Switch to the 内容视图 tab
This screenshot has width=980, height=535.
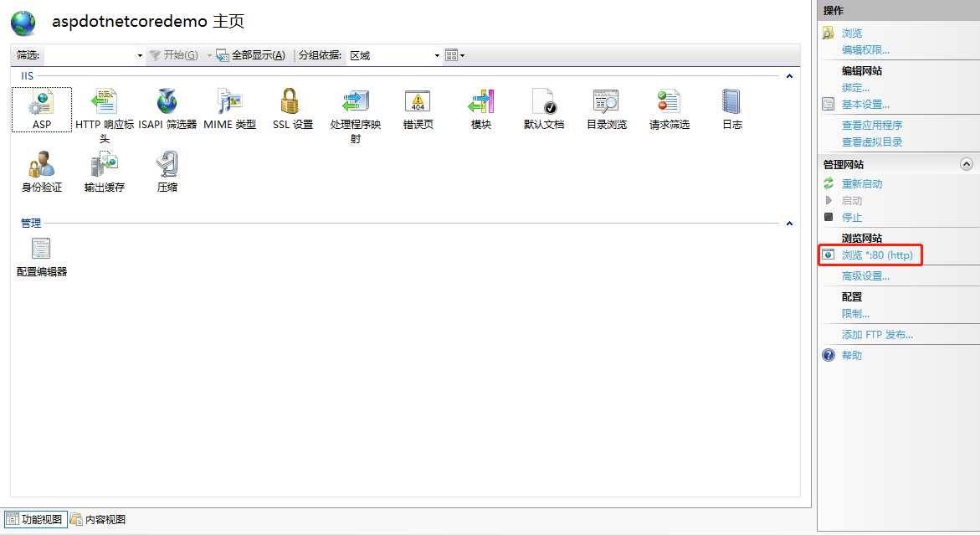point(98,519)
